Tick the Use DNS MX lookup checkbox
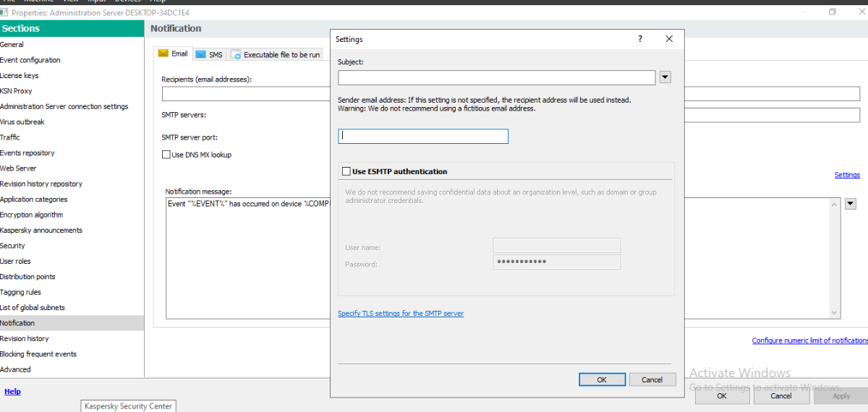868x412 pixels. pos(166,155)
